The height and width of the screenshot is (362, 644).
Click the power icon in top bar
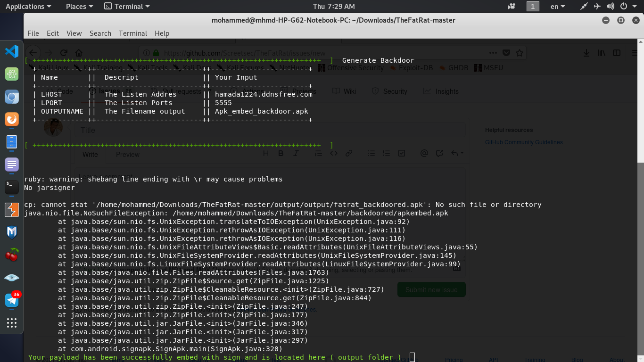click(x=624, y=7)
